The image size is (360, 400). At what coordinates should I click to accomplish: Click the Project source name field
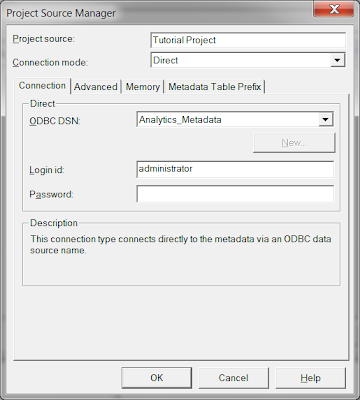tap(248, 40)
